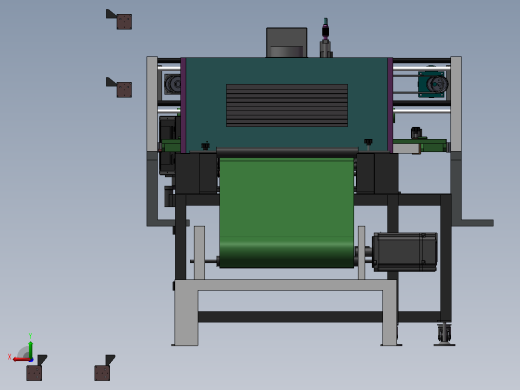Click the black vent grille on the hood

coord(287,105)
